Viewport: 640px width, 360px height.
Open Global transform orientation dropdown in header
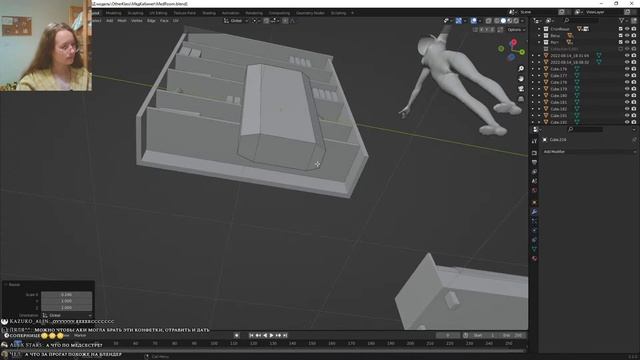[236, 20]
